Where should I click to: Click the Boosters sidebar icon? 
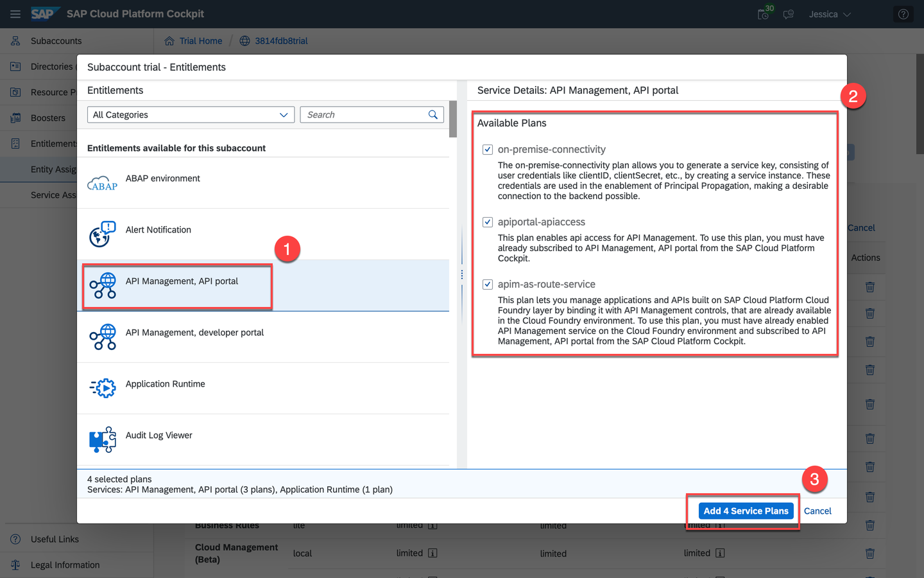pyautogui.click(x=15, y=118)
